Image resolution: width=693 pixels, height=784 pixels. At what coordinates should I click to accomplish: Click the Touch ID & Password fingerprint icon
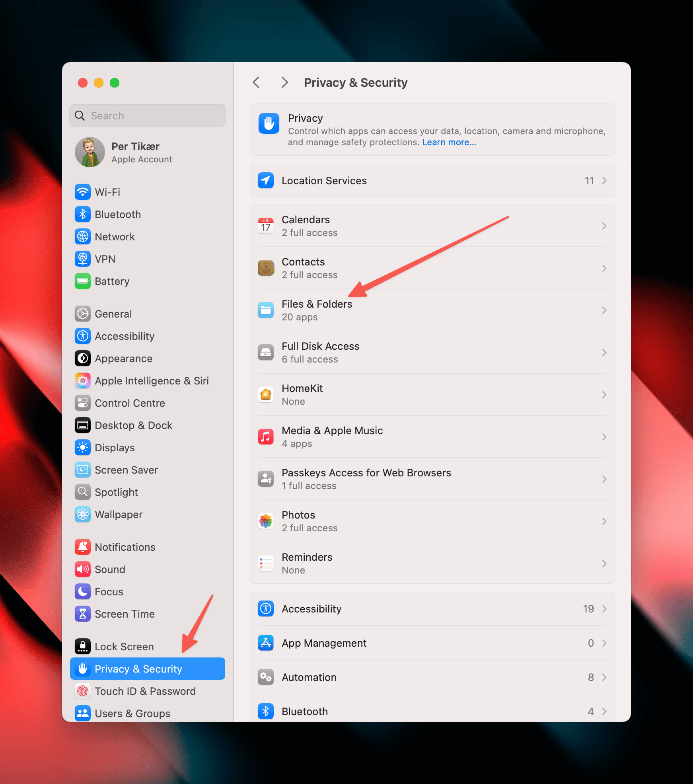[x=82, y=691]
